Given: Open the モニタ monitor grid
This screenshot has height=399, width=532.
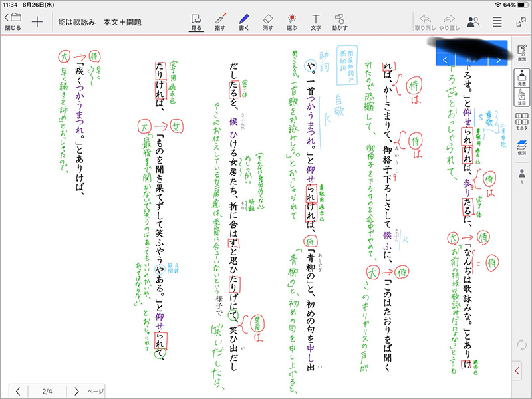Looking at the screenshot, I should pyautogui.click(x=522, y=122).
